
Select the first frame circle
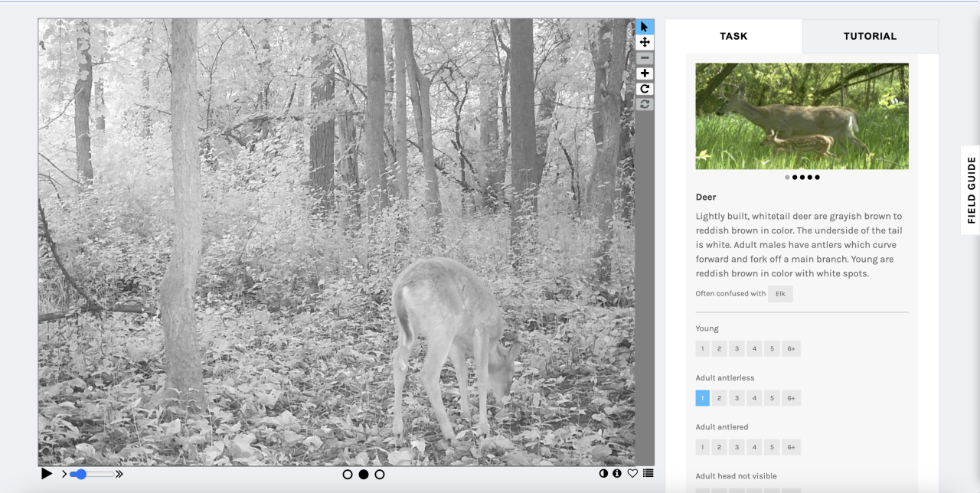(348, 475)
